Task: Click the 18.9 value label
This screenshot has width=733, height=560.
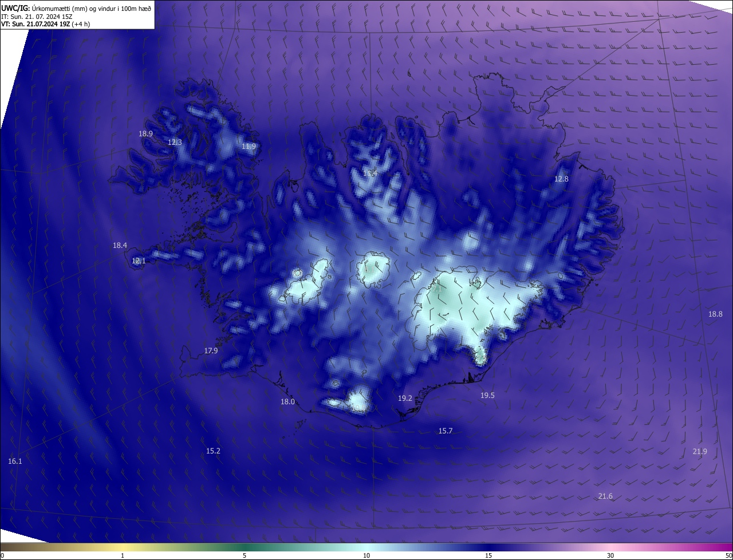Action: pos(145,133)
